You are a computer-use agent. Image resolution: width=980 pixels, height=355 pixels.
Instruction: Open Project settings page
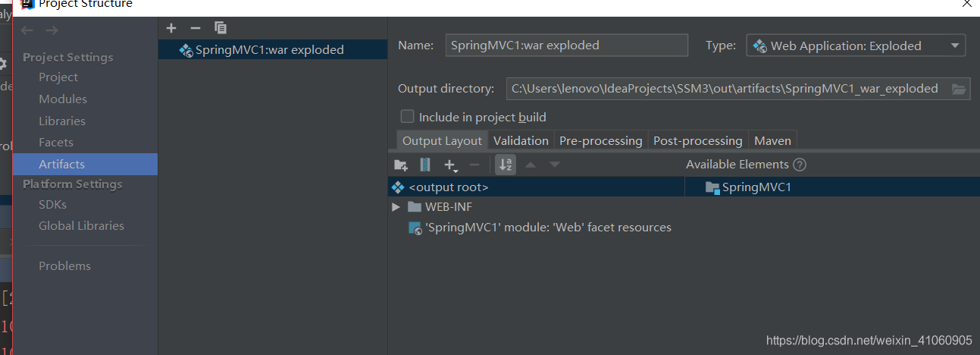58,77
